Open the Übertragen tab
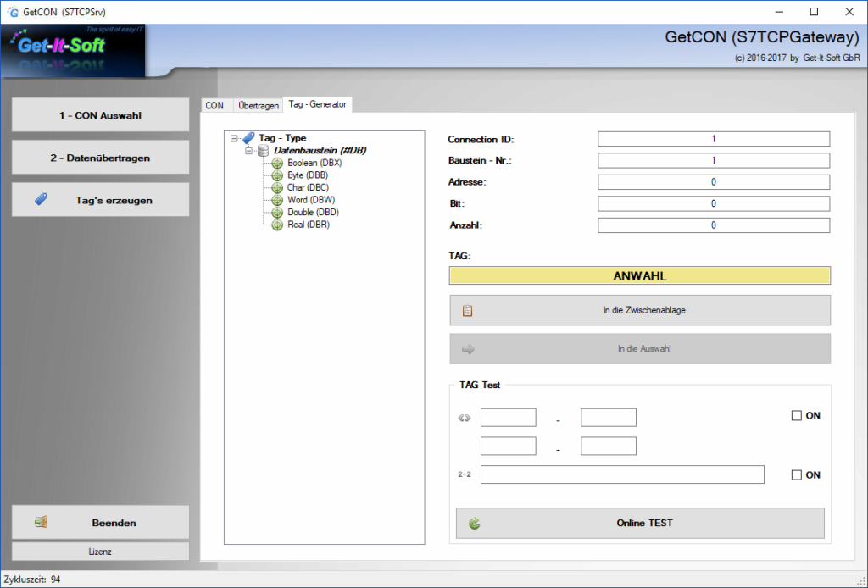 (x=257, y=105)
